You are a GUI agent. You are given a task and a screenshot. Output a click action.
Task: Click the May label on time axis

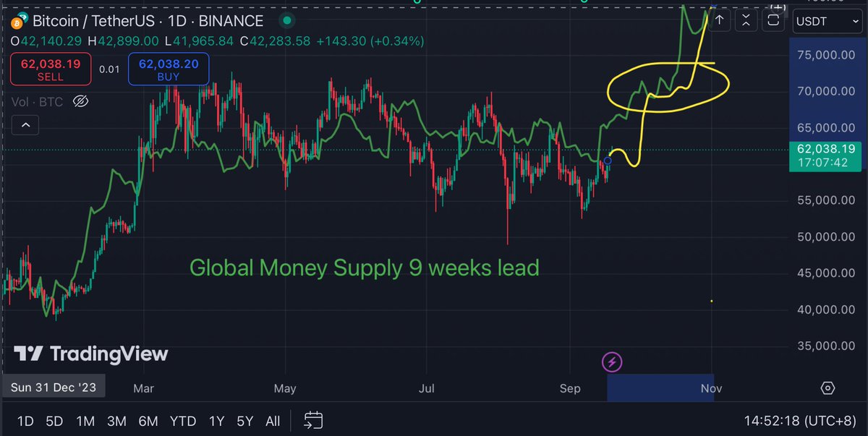pos(285,389)
